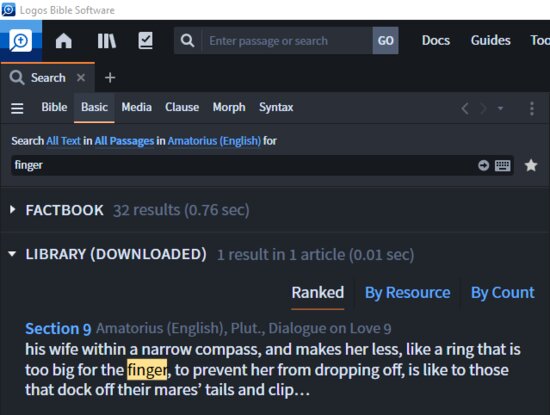Open the Guides menu
The height and width of the screenshot is (415, 550).
(x=490, y=40)
